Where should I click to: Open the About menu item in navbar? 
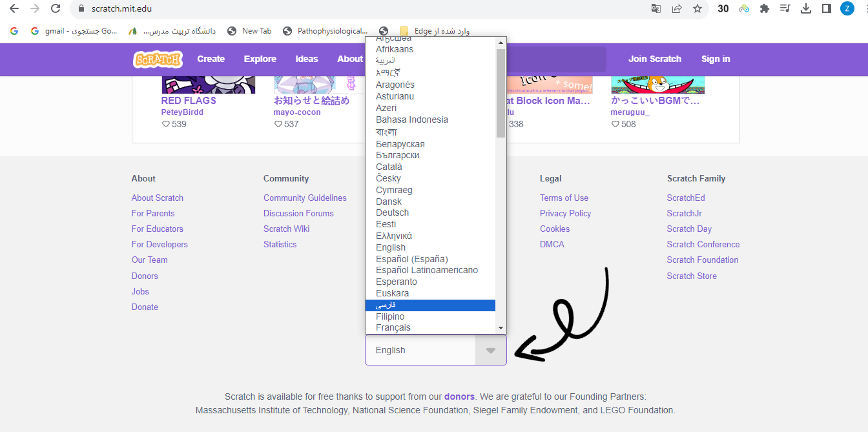(350, 59)
